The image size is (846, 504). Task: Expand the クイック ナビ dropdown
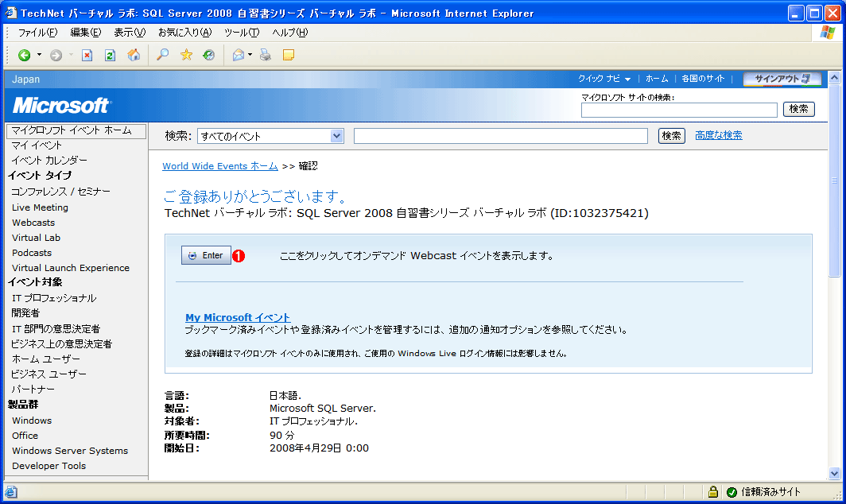(604, 79)
